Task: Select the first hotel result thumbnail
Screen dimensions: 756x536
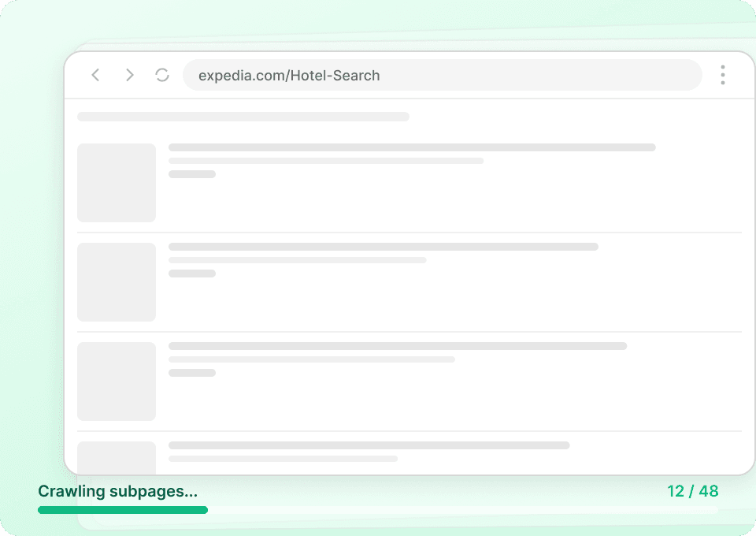Action: click(x=117, y=183)
